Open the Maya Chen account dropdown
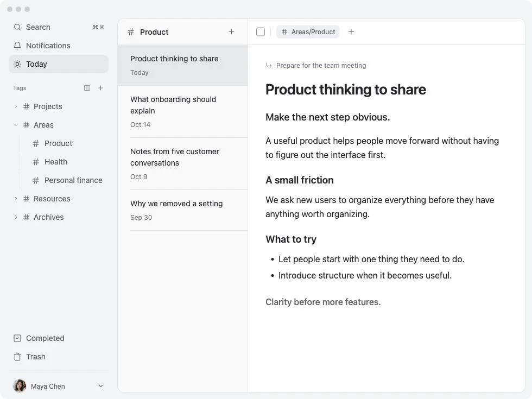The image size is (532, 399). [x=100, y=386]
